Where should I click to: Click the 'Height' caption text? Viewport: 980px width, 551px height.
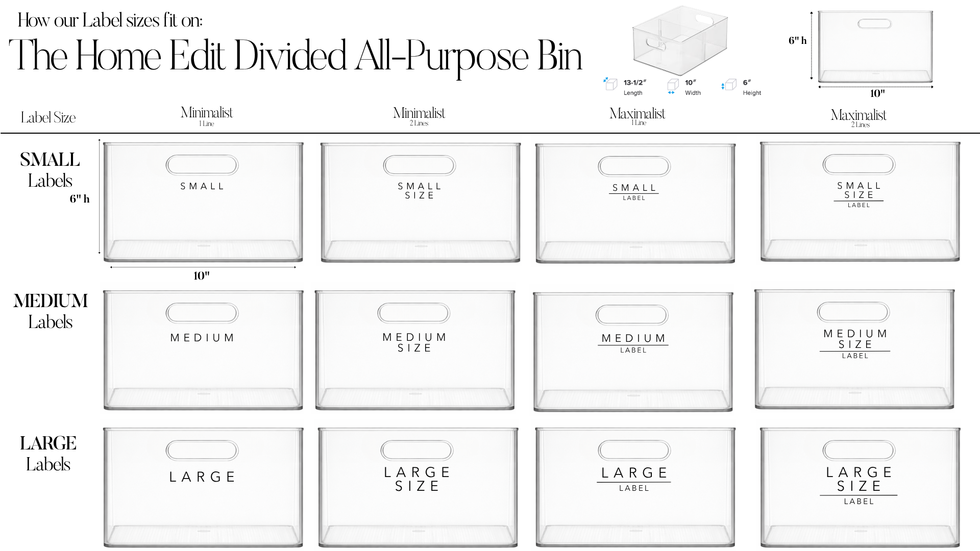point(752,93)
